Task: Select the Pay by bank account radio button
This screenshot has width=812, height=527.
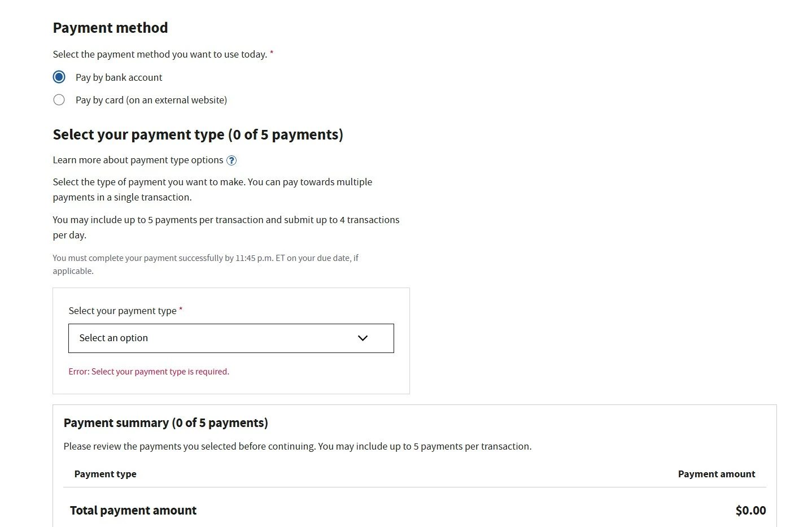Action: tap(59, 77)
